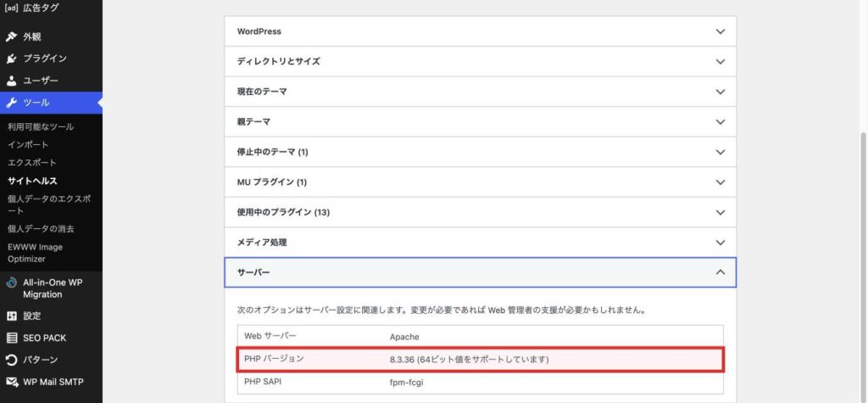This screenshot has width=868, height=403.
Task: Go to 個人データの消去 link
Action: coord(41,229)
